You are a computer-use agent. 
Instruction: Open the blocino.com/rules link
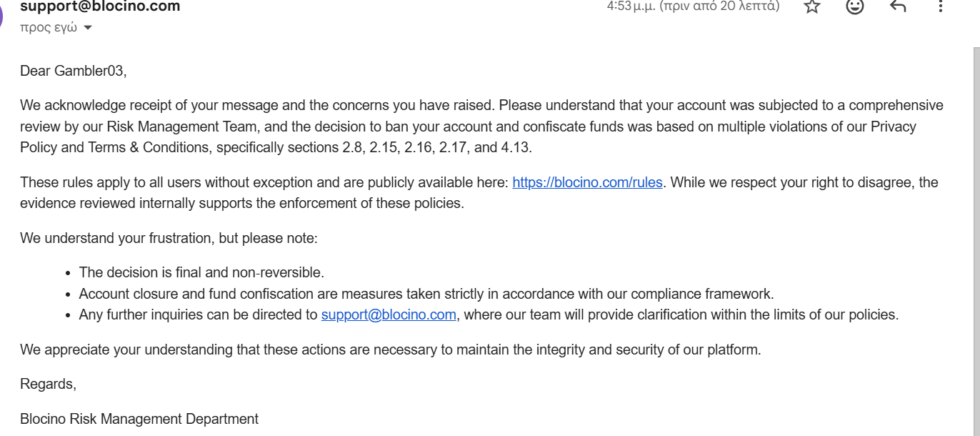tap(588, 182)
